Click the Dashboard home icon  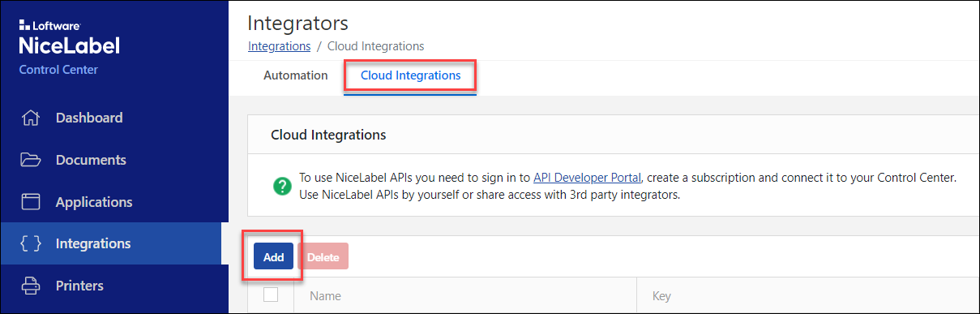coord(30,118)
